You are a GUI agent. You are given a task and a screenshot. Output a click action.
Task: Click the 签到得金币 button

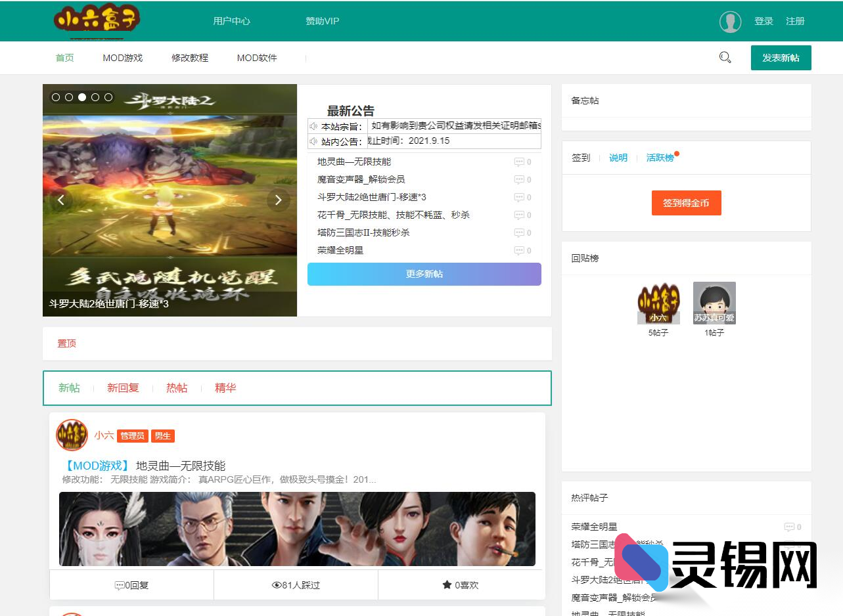[x=686, y=203]
